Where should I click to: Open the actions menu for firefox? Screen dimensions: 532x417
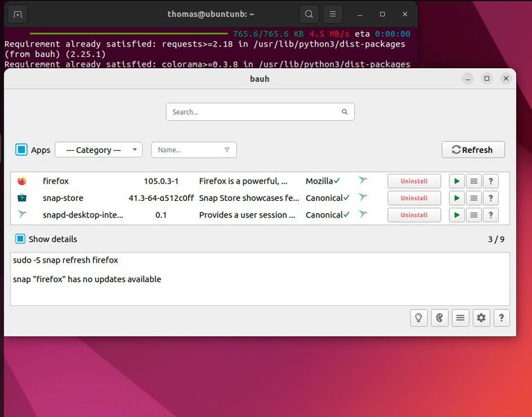474,181
